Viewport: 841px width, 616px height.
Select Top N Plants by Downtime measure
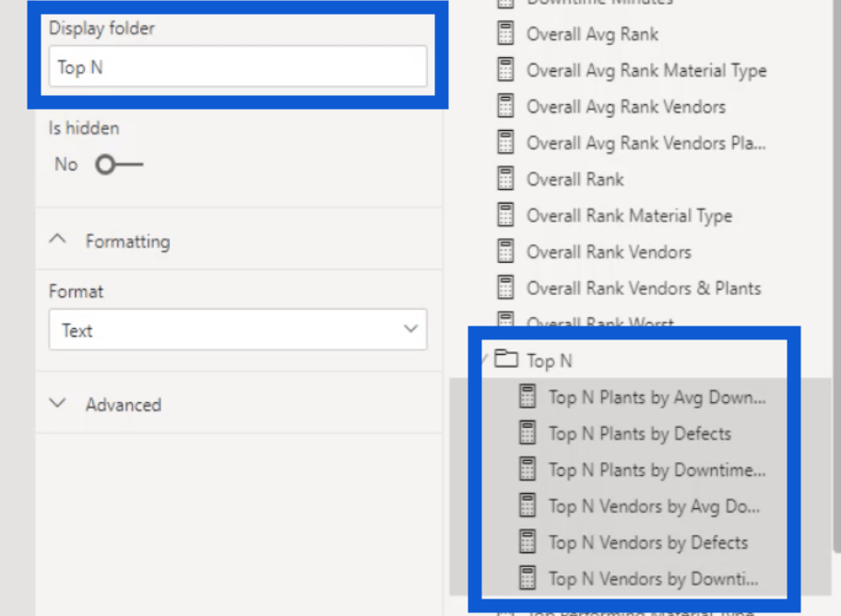click(657, 470)
